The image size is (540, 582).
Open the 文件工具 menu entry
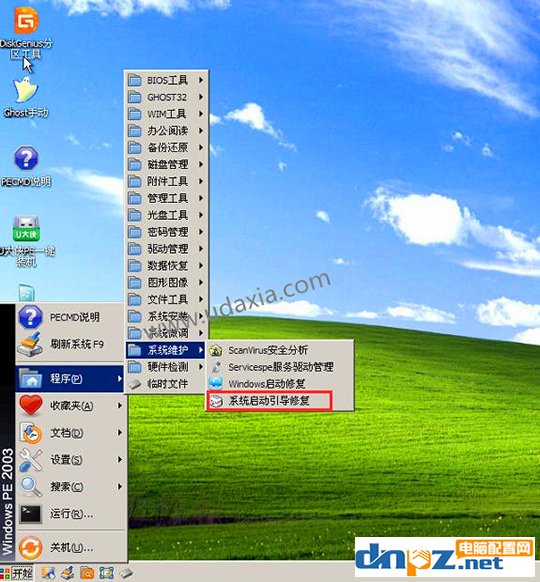[x=166, y=300]
